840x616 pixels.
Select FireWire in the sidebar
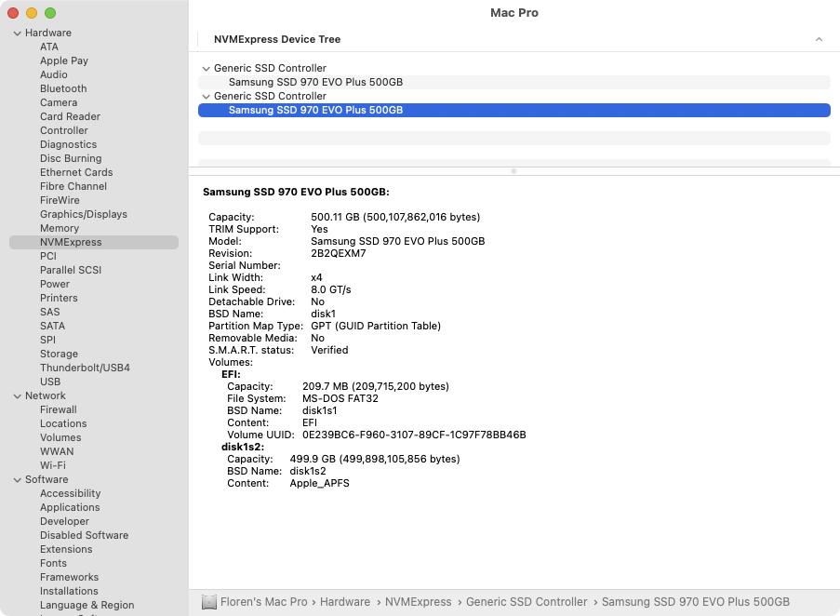(x=60, y=200)
